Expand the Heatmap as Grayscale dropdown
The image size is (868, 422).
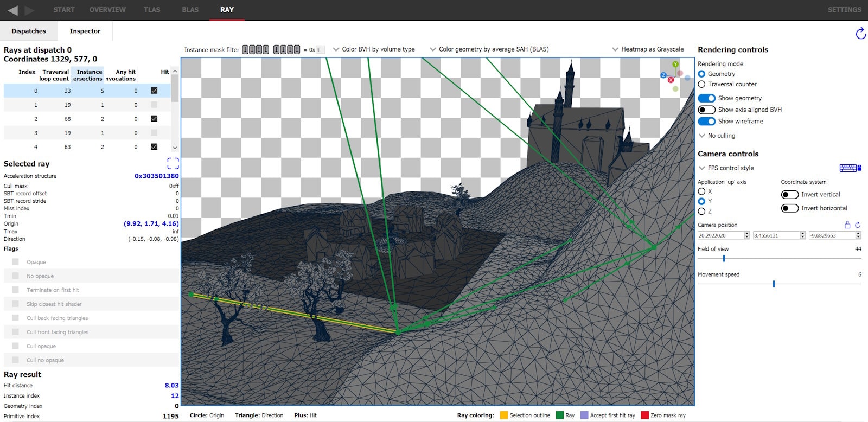tap(648, 49)
